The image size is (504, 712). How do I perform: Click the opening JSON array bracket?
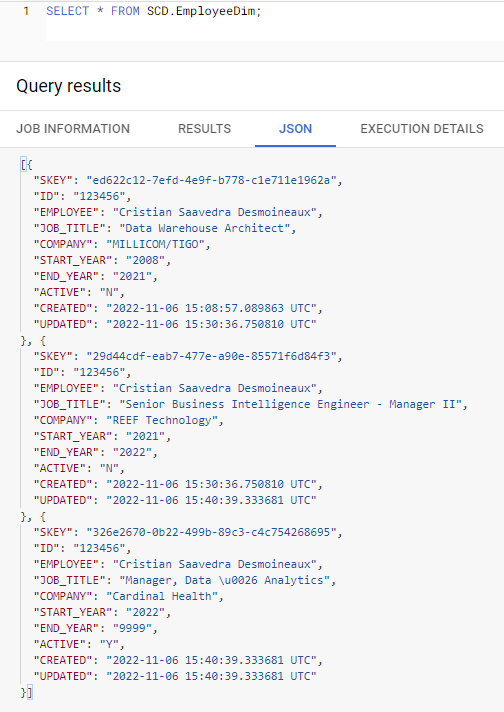pyautogui.click(x=23, y=164)
